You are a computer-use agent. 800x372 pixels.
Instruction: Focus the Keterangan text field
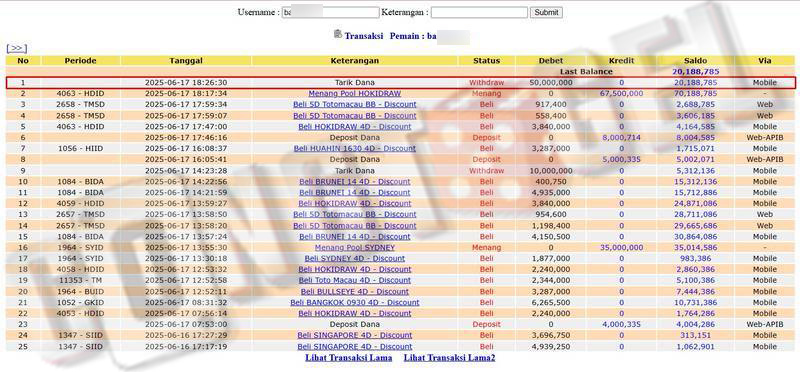[x=479, y=12]
